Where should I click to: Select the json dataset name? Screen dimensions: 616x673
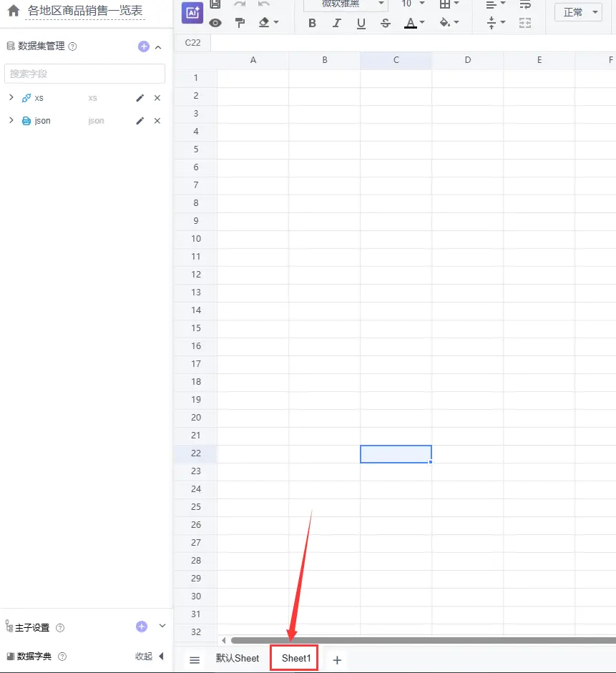42,121
